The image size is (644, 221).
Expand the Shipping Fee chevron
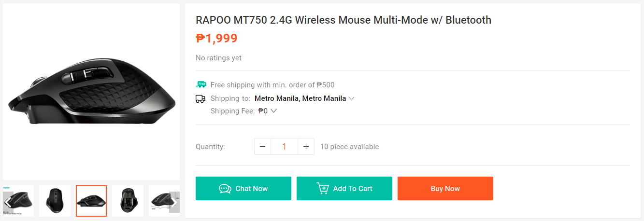point(274,111)
